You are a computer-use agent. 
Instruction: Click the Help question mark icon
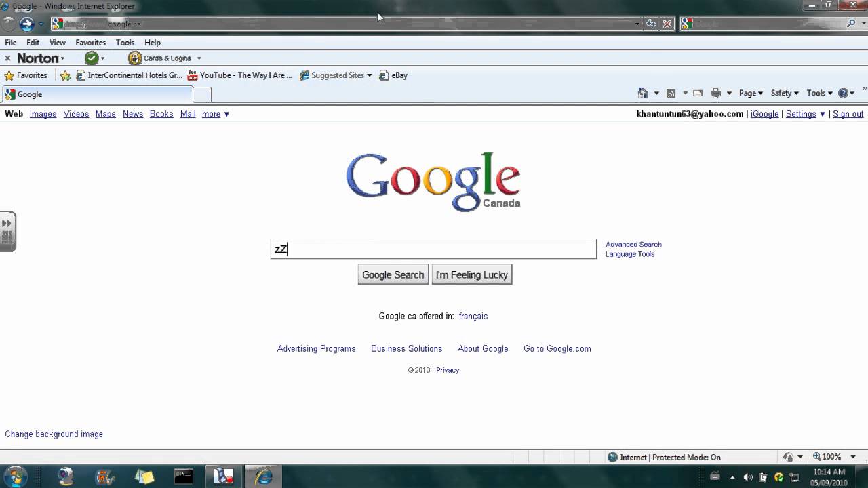click(x=844, y=93)
